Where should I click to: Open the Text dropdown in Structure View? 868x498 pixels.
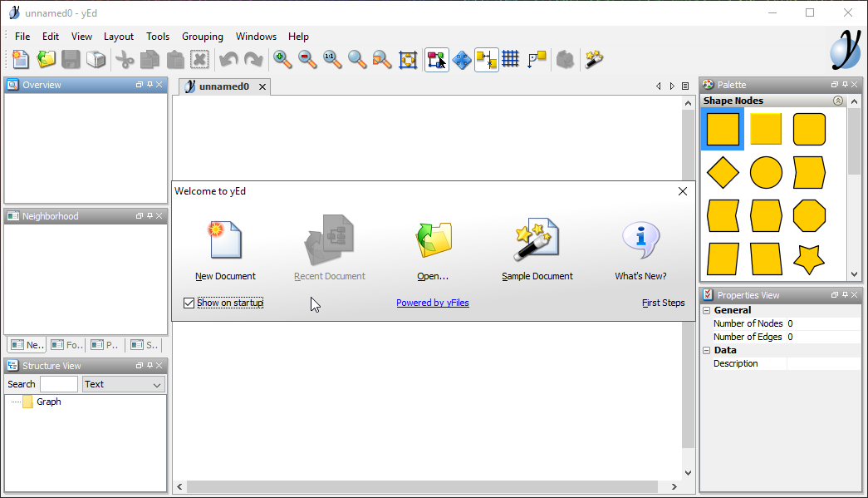(x=124, y=384)
